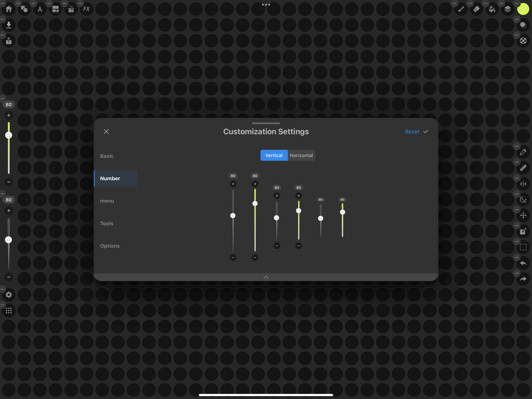Image resolution: width=532 pixels, height=399 pixels.
Task: Select the Move transform arrows tool
Action: coord(523,215)
